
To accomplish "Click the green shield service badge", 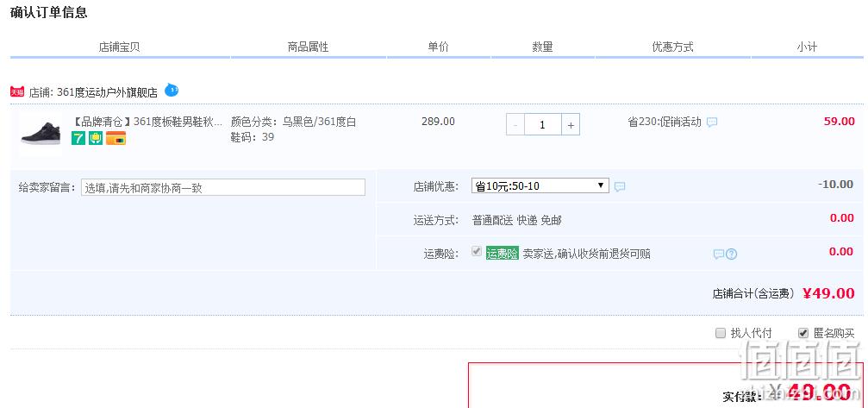I will pos(96,138).
